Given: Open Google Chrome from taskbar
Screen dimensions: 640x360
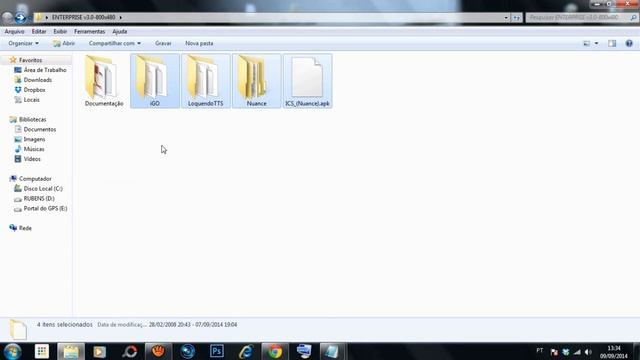Looking at the screenshot, I should pos(275,351).
